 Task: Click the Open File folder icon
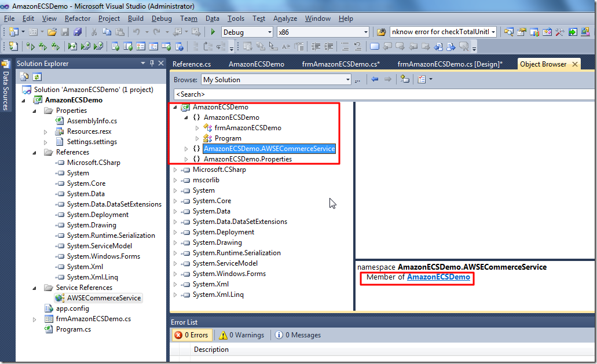52,32
